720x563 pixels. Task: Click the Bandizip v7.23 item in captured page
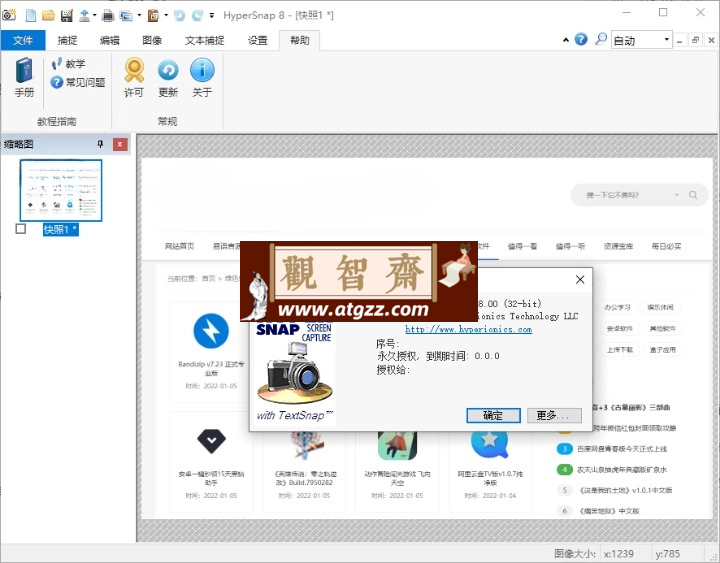coord(211,352)
